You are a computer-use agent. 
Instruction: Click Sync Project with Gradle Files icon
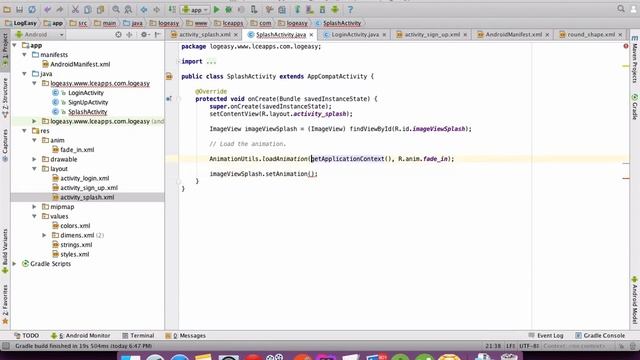(x=298, y=9)
